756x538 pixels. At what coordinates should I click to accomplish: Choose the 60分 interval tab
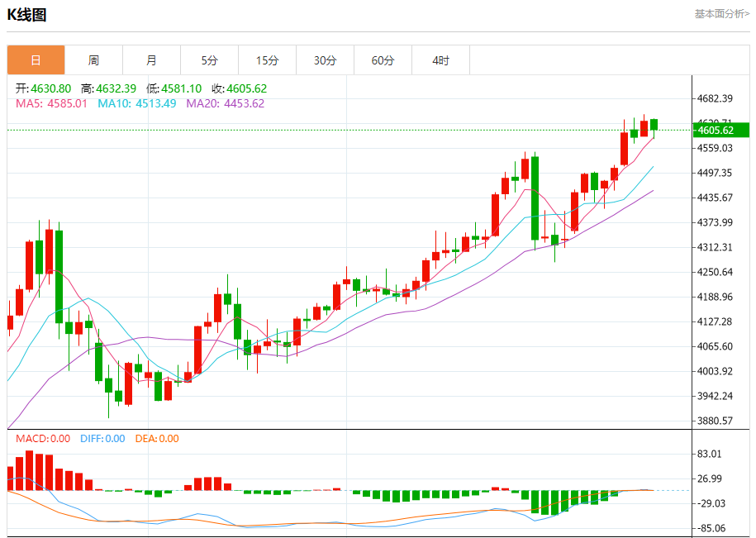point(383,60)
